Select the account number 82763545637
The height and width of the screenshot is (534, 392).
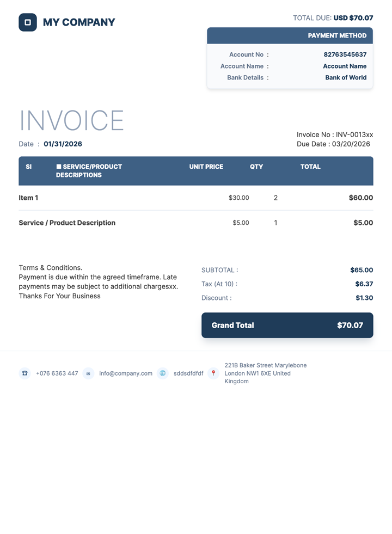coord(345,54)
